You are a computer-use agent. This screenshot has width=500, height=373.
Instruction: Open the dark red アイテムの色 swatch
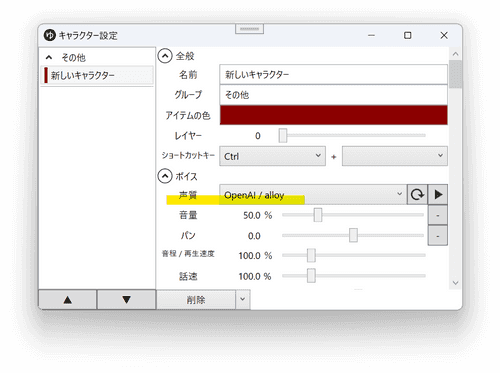pyautogui.click(x=333, y=115)
